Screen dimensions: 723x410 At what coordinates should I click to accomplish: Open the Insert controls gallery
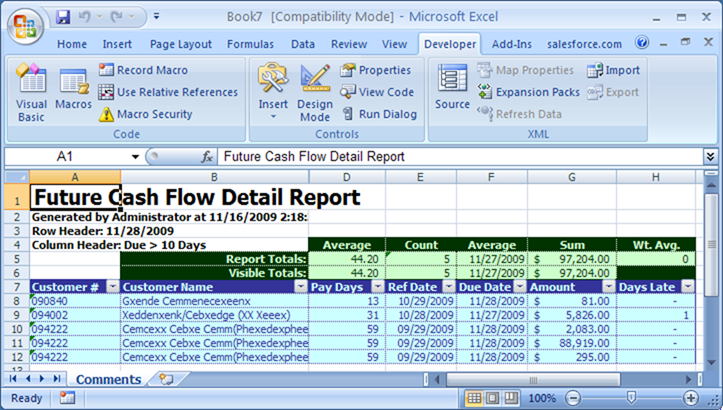[x=273, y=92]
